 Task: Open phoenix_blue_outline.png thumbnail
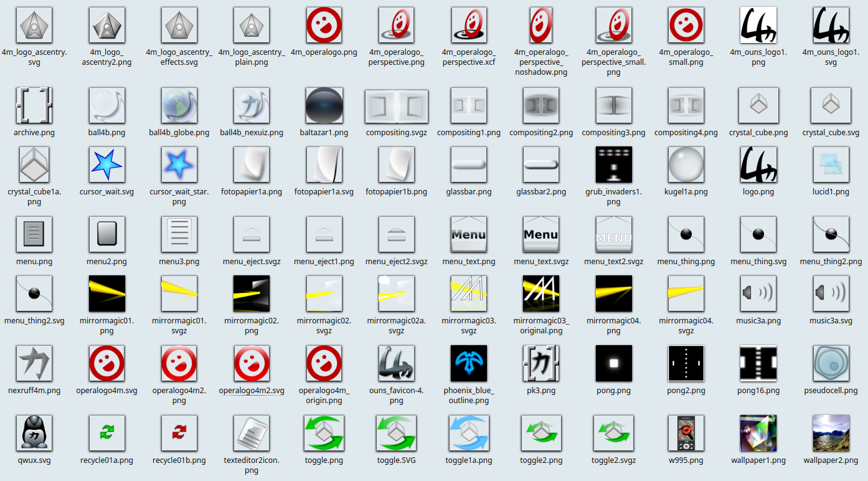point(469,363)
